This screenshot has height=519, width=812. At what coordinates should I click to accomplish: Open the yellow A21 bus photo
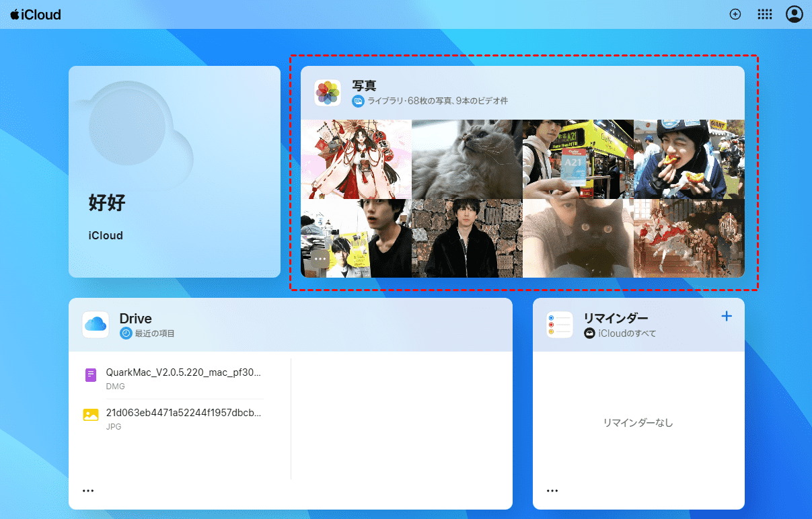(x=578, y=159)
